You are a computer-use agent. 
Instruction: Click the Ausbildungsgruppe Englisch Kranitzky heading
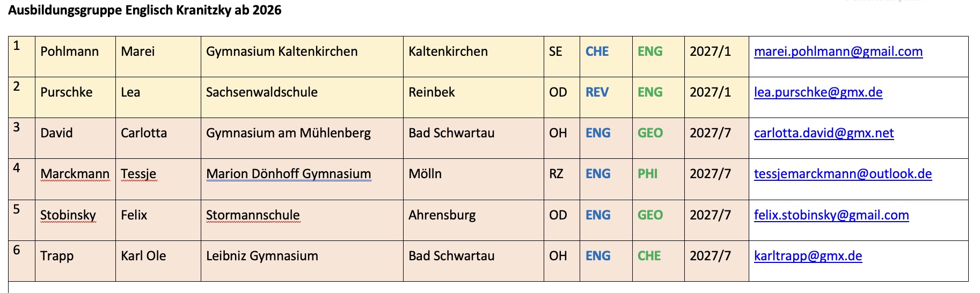[x=144, y=10]
